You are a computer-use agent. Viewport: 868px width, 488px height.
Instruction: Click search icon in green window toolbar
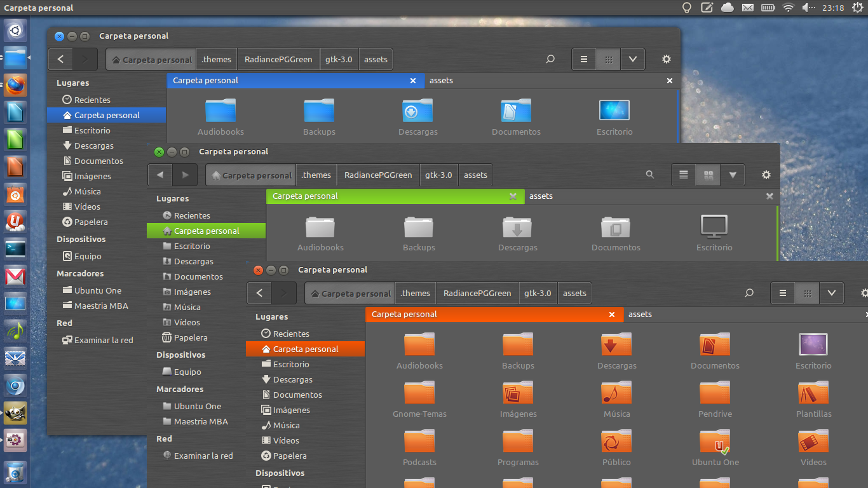pos(649,174)
